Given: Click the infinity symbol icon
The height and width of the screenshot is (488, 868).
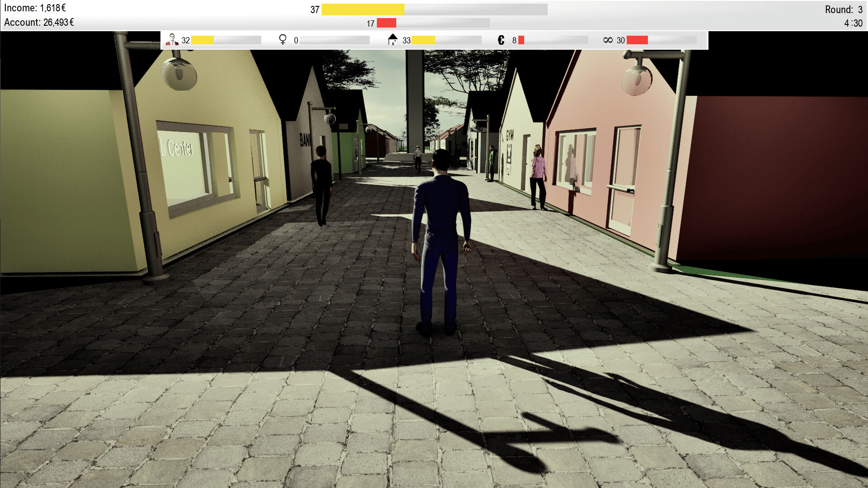Looking at the screenshot, I should pyautogui.click(x=608, y=40).
